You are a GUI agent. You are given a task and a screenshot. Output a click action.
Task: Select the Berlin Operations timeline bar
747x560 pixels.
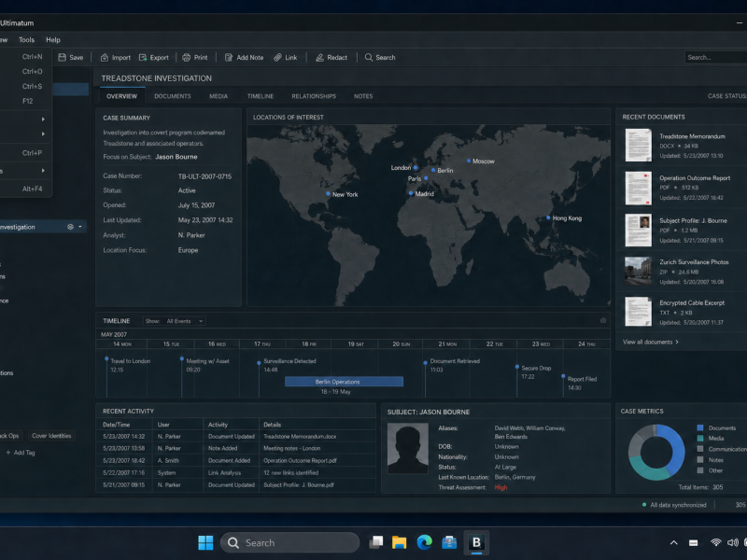point(344,382)
